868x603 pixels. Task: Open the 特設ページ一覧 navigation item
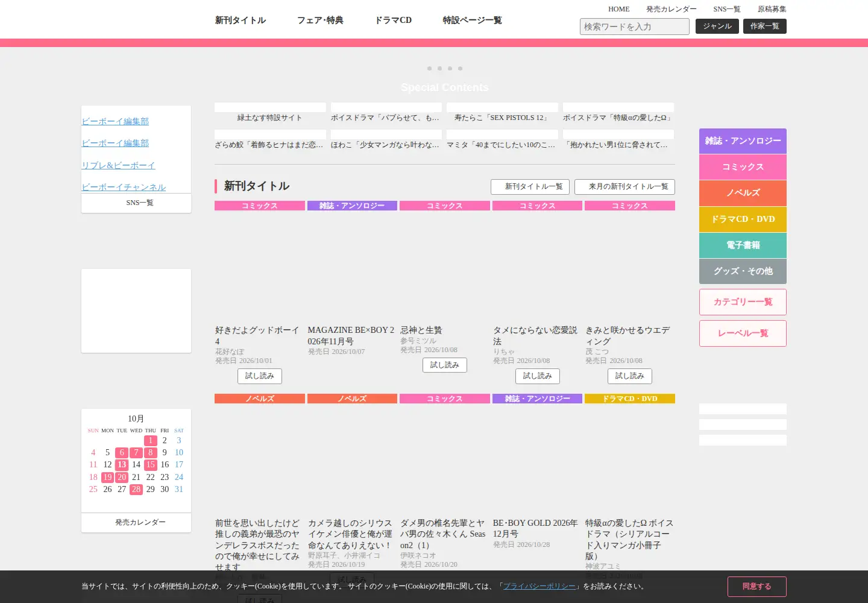coord(472,21)
